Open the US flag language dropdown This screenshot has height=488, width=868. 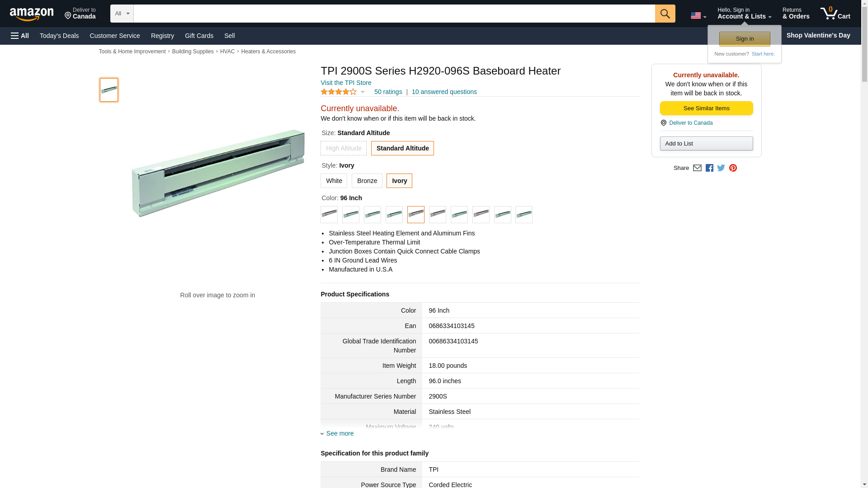pos(698,16)
